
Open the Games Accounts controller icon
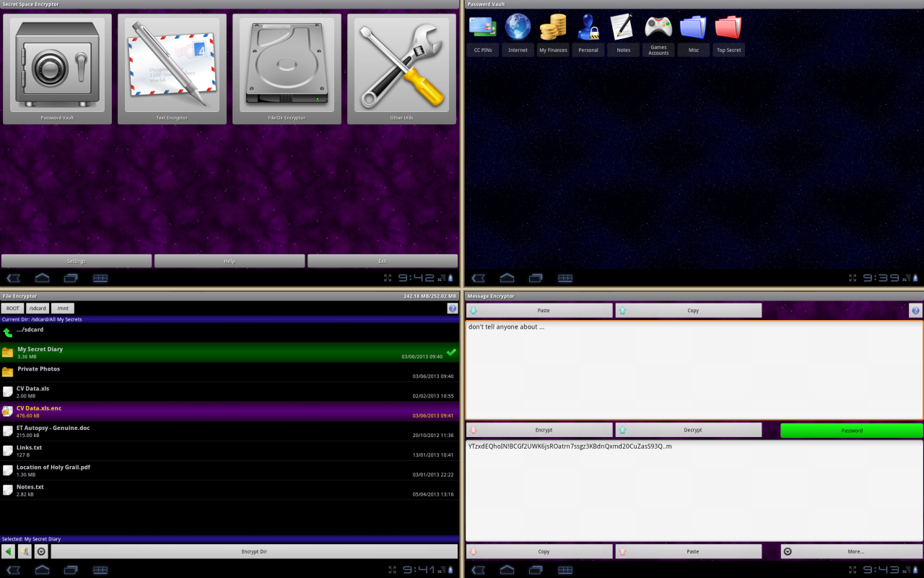pos(658,27)
